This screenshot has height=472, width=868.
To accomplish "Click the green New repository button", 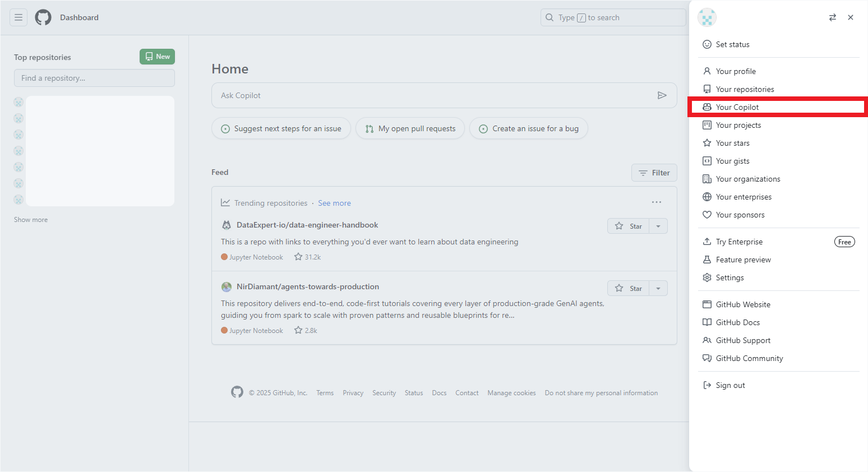I will coord(157,57).
